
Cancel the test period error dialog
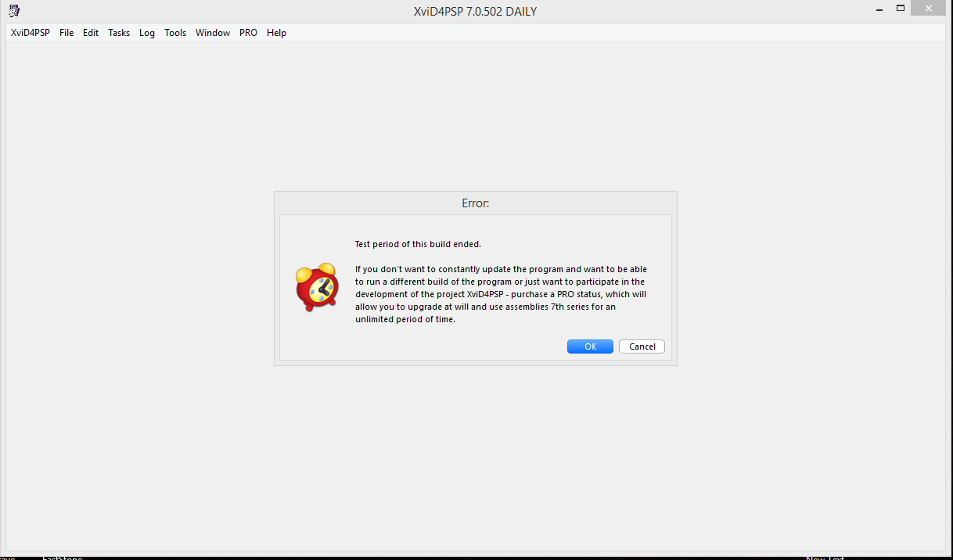coord(642,346)
